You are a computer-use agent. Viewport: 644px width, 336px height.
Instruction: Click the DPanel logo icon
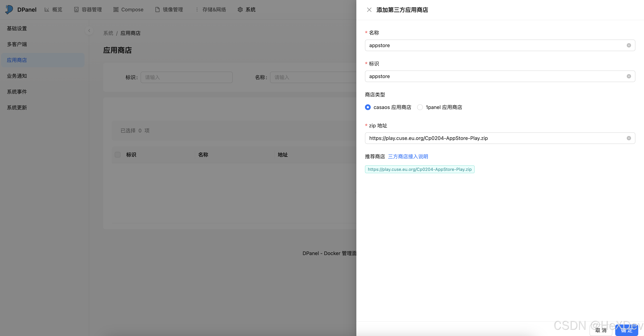[x=9, y=10]
